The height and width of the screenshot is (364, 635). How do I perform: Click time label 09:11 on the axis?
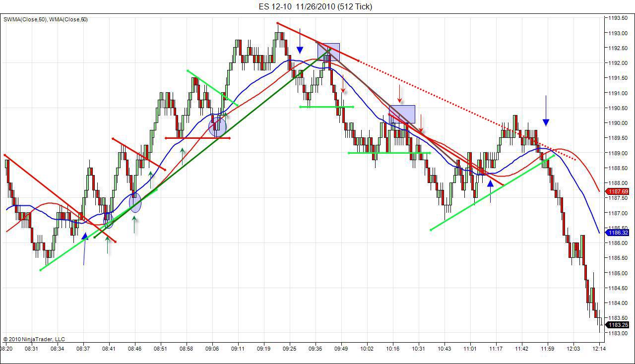click(x=238, y=349)
